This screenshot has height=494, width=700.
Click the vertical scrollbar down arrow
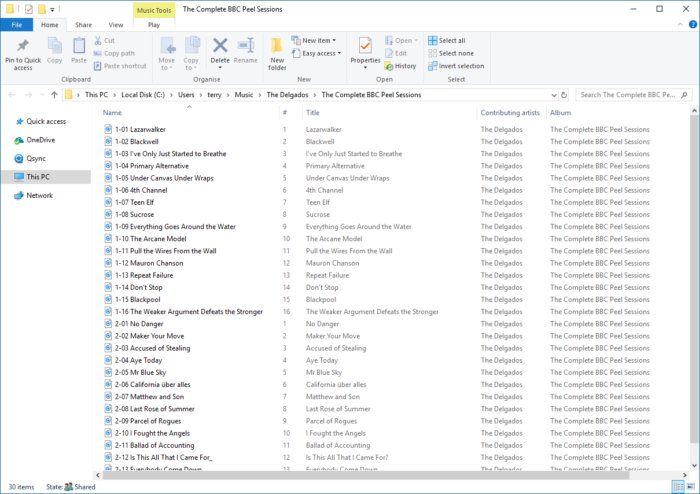pyautogui.click(x=694, y=465)
